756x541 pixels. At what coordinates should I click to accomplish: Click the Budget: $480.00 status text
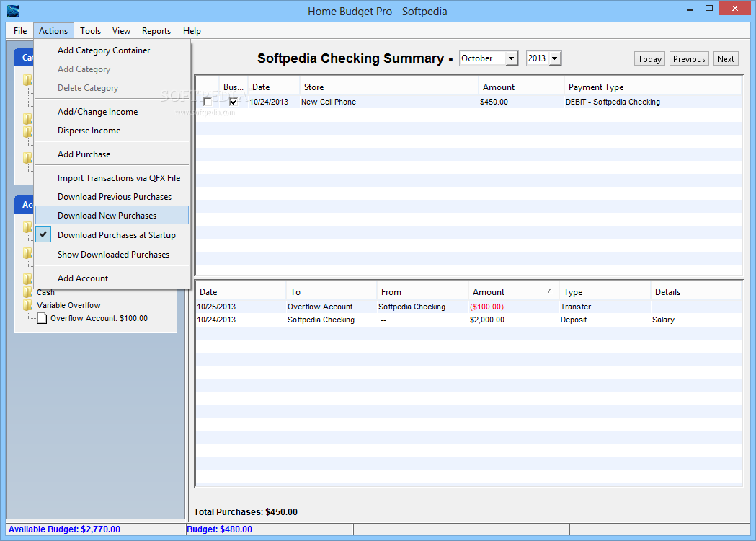coord(219,529)
